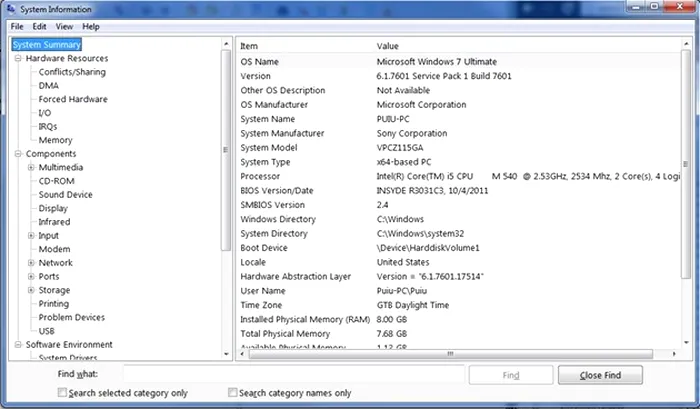Screen dimensions: 700x409
Task: Click the System Information title bar icon
Action: pyautogui.click(x=11, y=8)
